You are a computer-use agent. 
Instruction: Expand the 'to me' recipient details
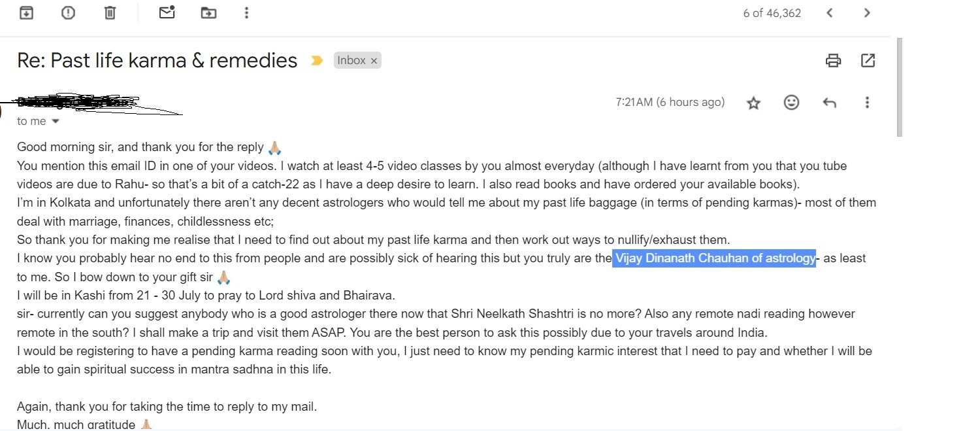tap(55, 122)
